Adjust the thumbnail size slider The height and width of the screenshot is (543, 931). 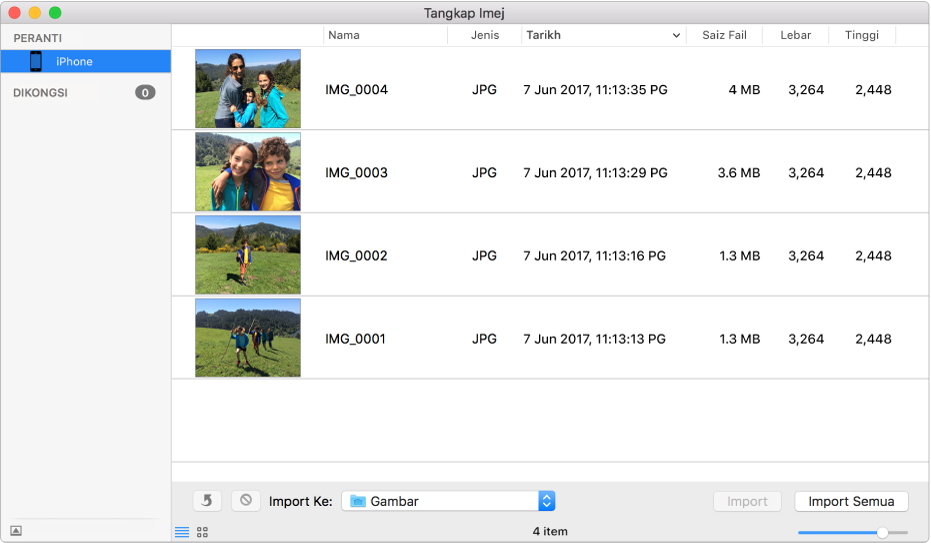881,533
